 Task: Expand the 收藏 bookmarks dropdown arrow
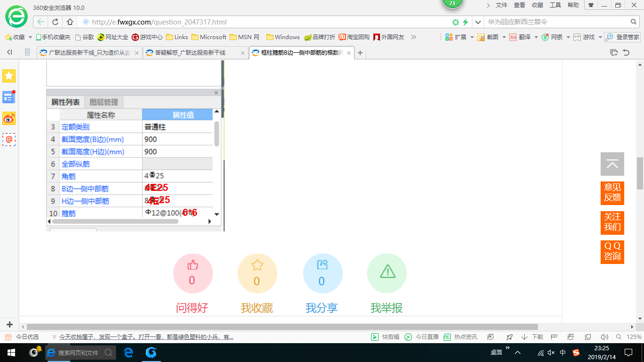pyautogui.click(x=30, y=37)
